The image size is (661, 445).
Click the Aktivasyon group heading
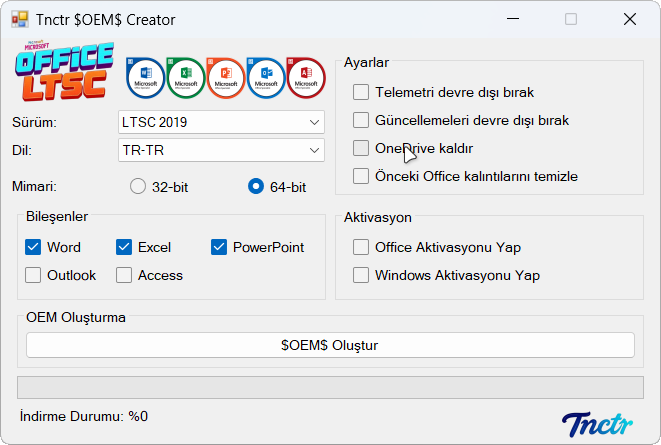tap(377, 217)
